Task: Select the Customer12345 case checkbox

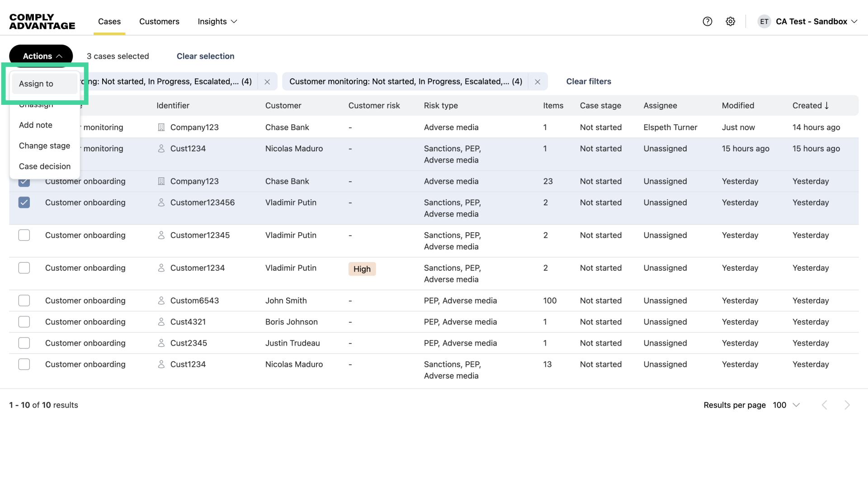Action: 24,235
